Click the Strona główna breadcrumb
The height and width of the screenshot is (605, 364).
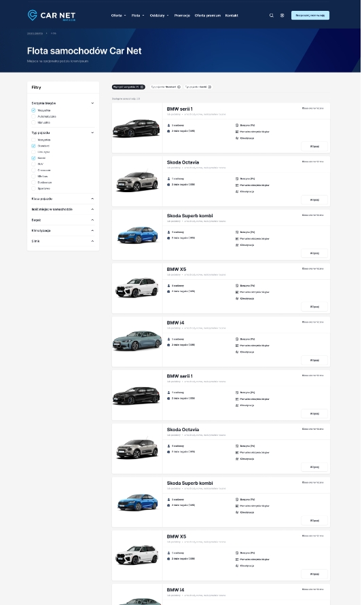pos(35,33)
